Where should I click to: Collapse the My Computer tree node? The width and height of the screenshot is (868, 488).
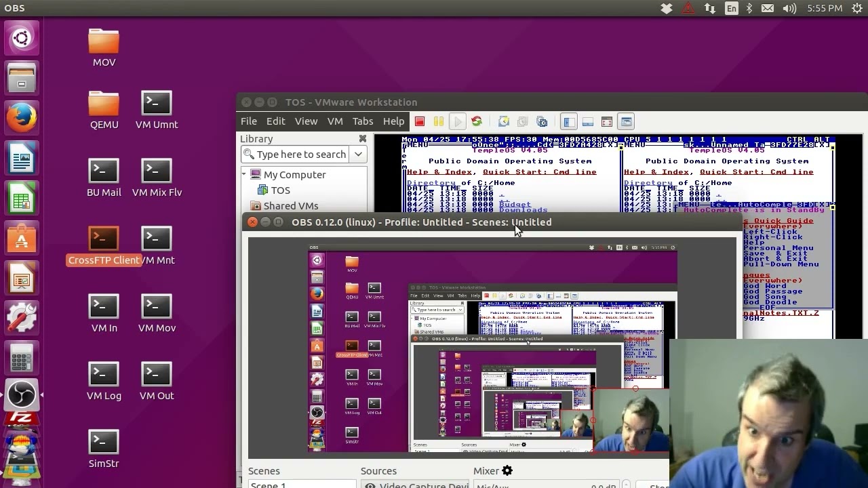pyautogui.click(x=244, y=174)
